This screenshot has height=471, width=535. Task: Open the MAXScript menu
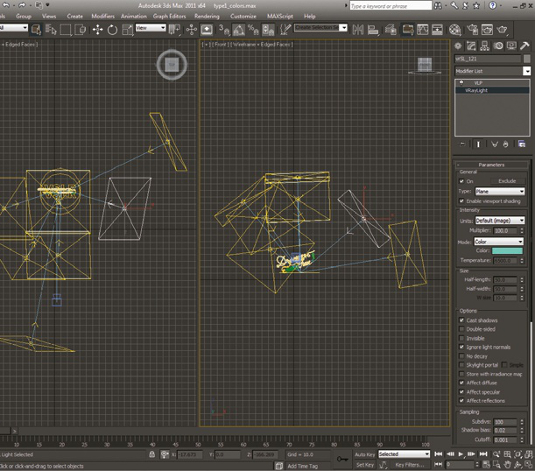tap(280, 16)
